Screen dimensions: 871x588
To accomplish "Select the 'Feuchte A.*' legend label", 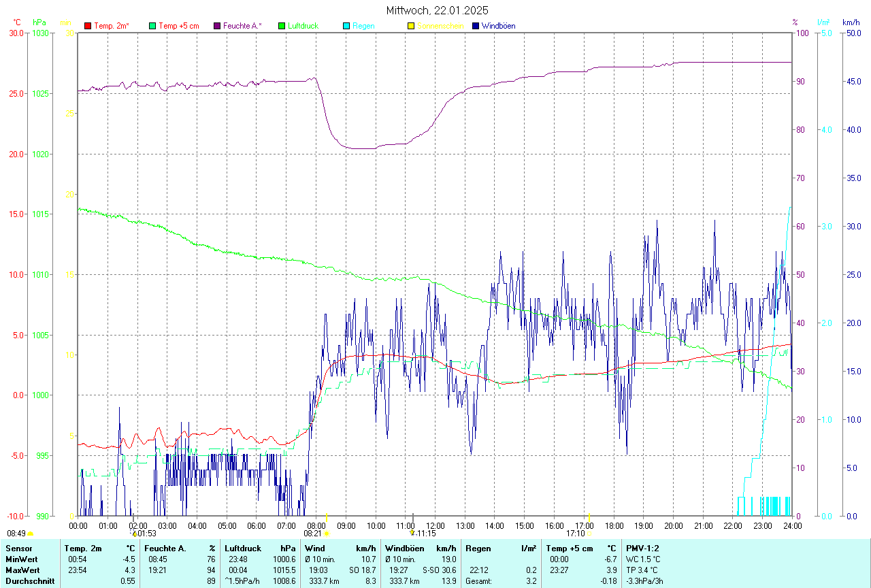I will pyautogui.click(x=242, y=26).
